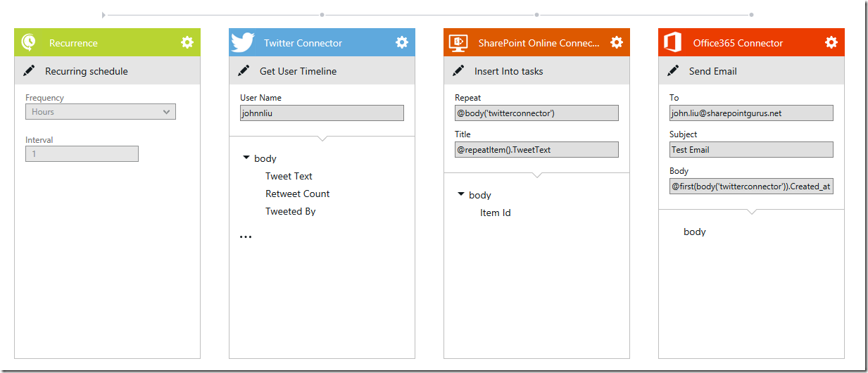Show more Twitter outputs via ellipsis

pyautogui.click(x=246, y=237)
